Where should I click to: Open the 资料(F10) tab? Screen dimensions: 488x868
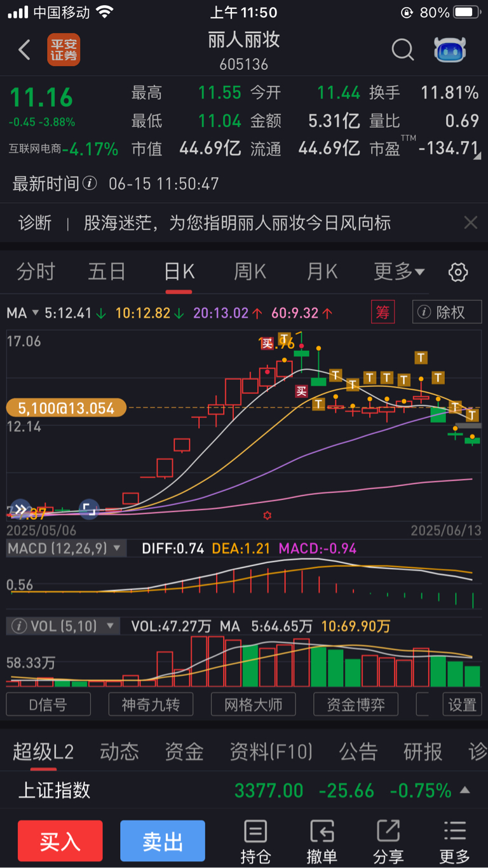(x=271, y=752)
